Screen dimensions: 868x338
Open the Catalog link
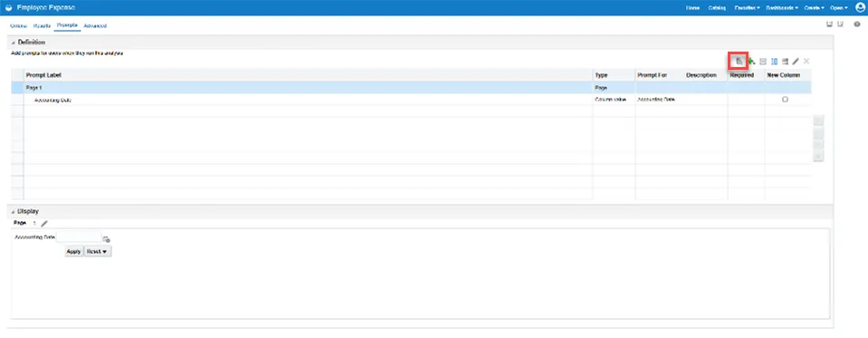point(718,8)
